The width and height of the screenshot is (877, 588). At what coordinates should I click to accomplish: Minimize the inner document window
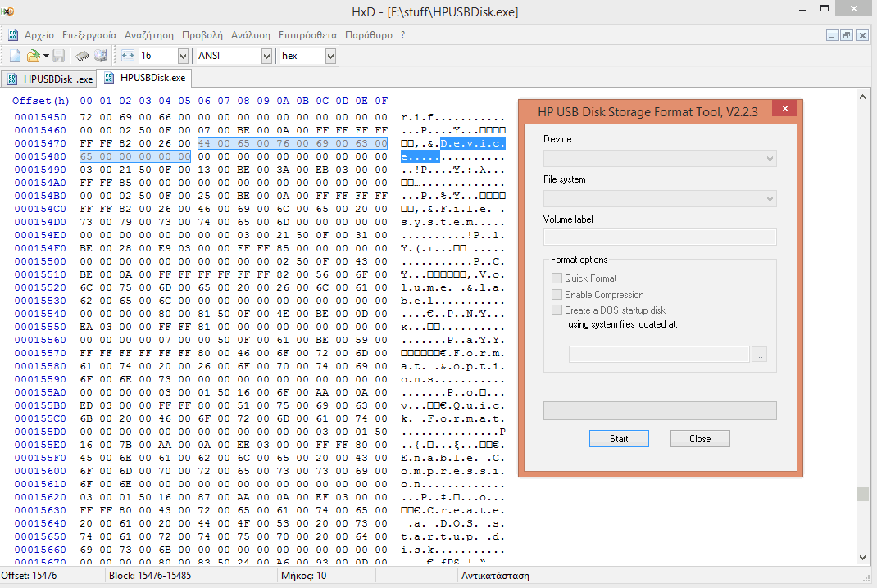tap(832, 35)
